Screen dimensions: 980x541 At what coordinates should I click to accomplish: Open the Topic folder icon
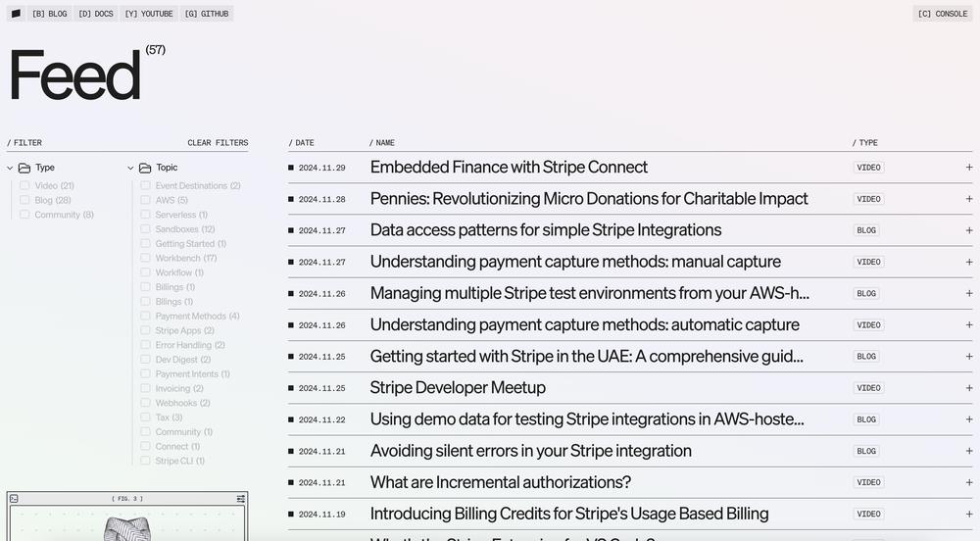click(145, 168)
